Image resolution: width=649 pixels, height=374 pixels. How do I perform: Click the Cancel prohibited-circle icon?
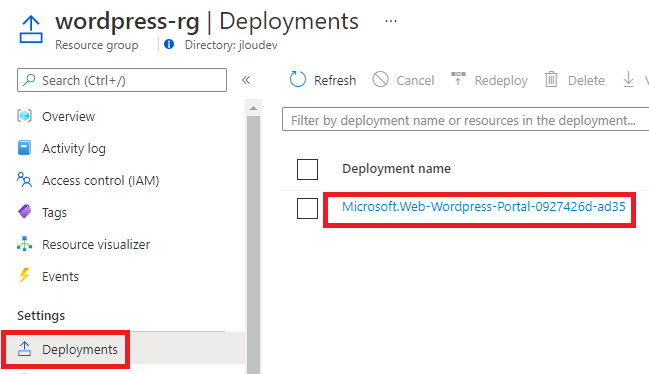[380, 79]
